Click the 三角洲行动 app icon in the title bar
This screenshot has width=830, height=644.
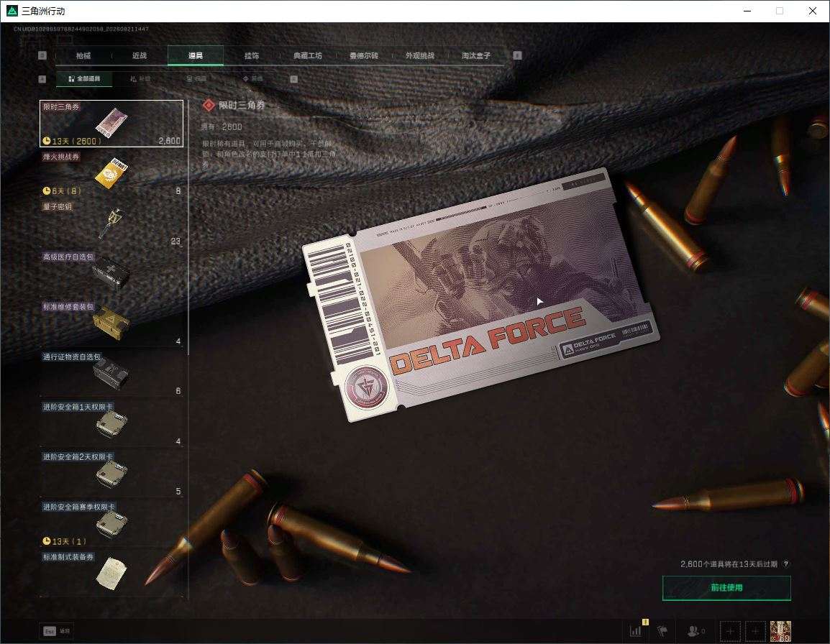coord(12,11)
